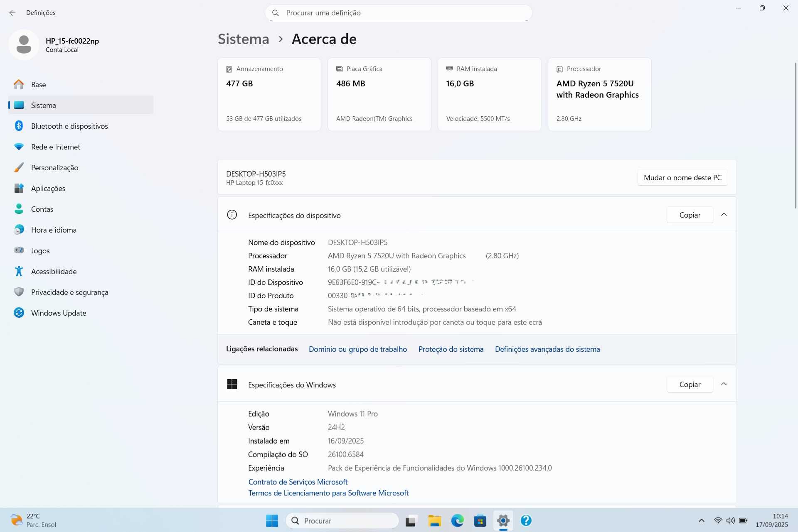Open Termos de Licenciamento para Software Microsoft
798x532 pixels.
(328, 493)
